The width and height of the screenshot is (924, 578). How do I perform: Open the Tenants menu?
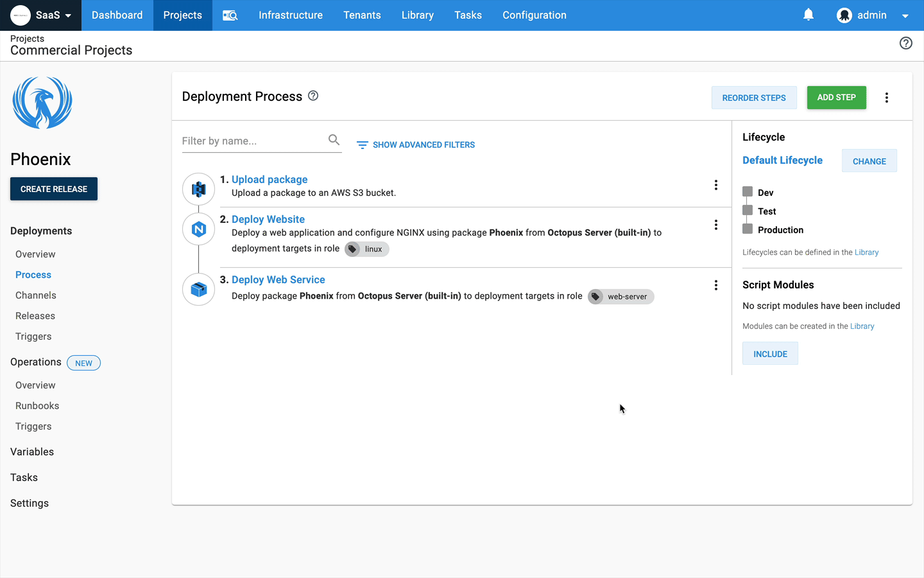tap(362, 15)
